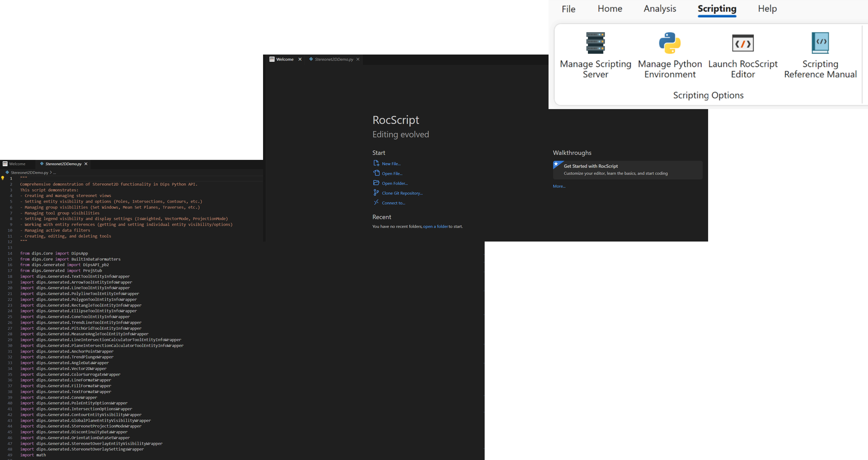Viewport: 868px width, 460px height.
Task: Close the upper Welcome tab
Action: point(300,59)
